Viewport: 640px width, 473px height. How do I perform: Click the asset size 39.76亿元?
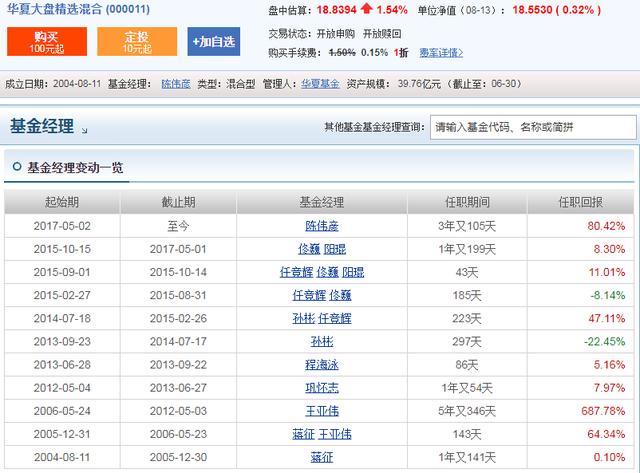tap(419, 84)
